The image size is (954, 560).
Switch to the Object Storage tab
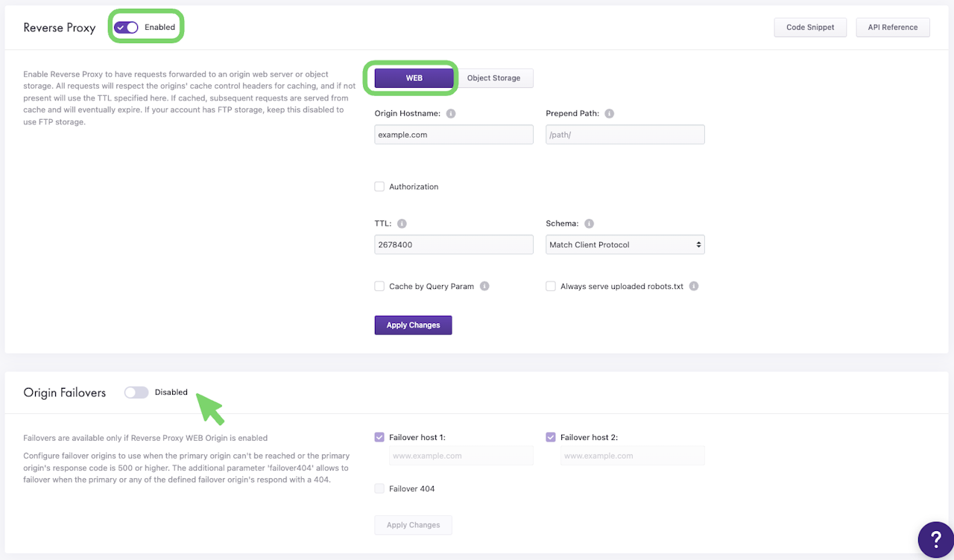pyautogui.click(x=493, y=78)
